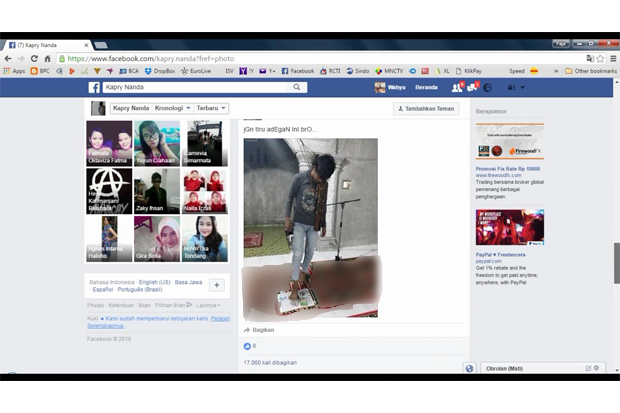Select Português (Brasil) language link
The height and width of the screenshot is (413, 620).
[x=140, y=289]
